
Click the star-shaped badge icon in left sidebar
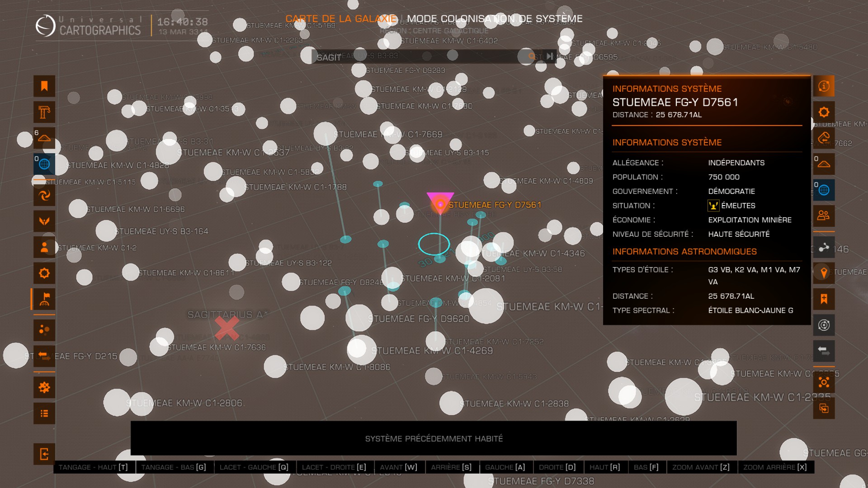click(x=44, y=273)
